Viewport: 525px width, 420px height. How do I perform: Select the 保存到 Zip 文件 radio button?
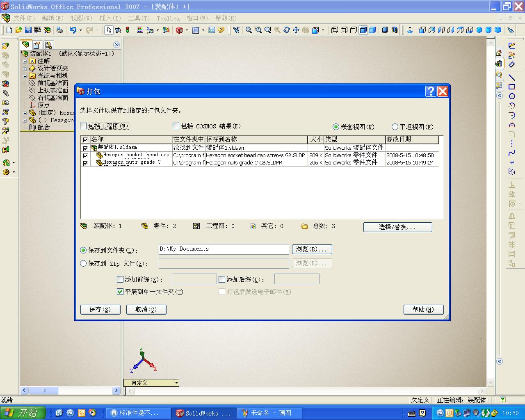(83, 263)
